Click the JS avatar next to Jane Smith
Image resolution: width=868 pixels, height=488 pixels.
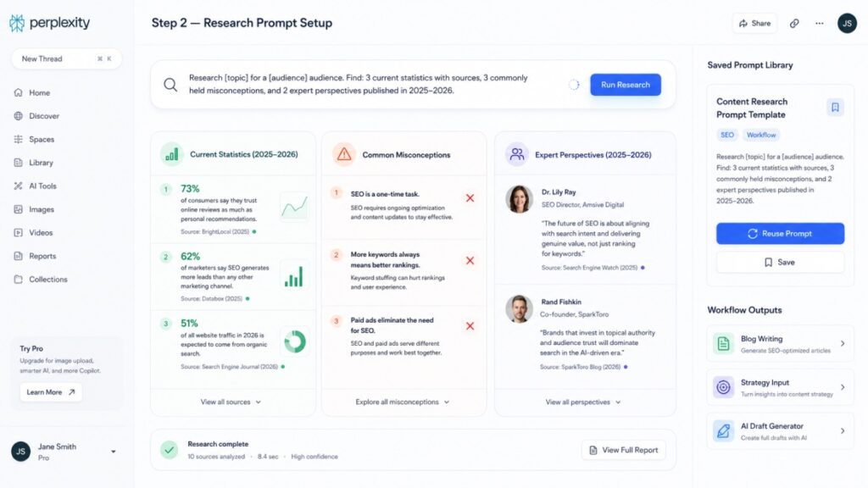point(21,452)
